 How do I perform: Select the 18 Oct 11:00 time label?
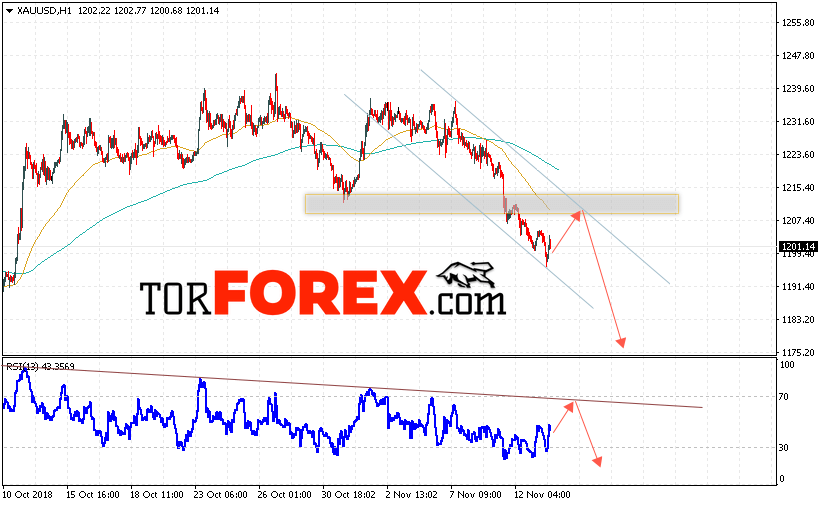(x=157, y=494)
